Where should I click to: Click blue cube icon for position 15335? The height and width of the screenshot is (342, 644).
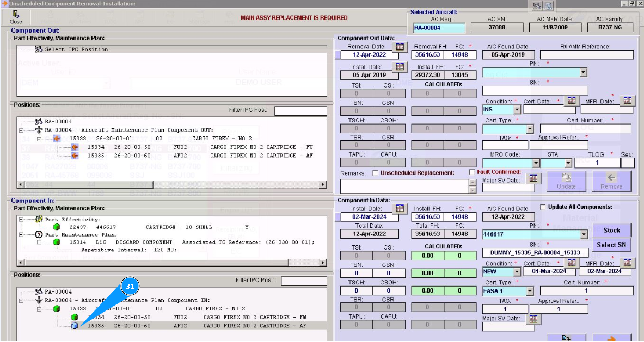coord(75,326)
